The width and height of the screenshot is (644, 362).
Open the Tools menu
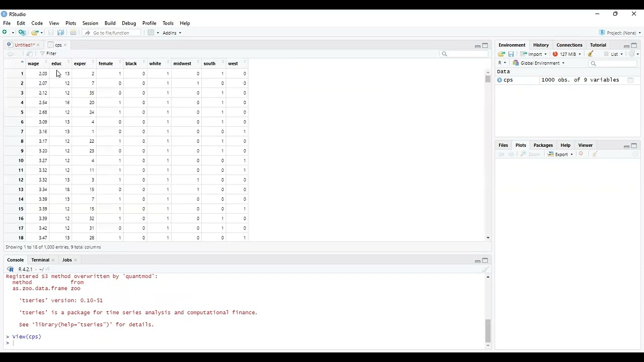tap(168, 23)
